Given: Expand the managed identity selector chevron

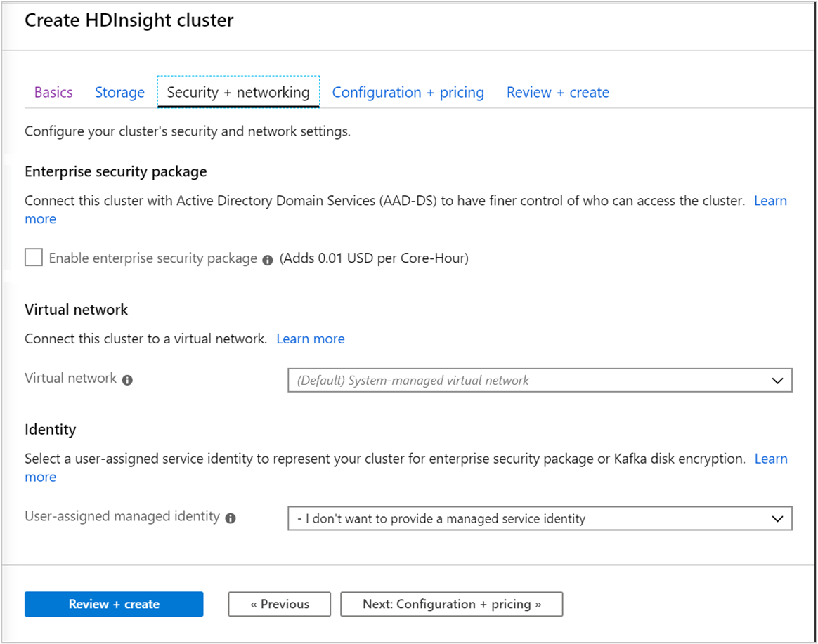Looking at the screenshot, I should pos(777,518).
